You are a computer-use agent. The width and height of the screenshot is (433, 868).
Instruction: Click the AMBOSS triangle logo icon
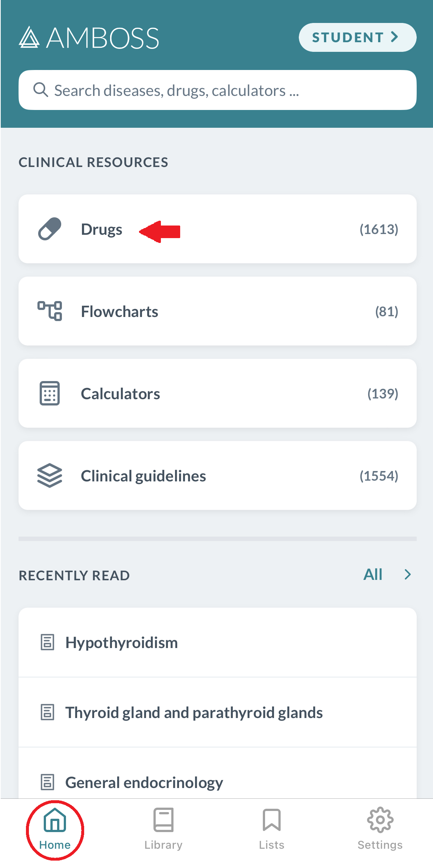coord(29,37)
